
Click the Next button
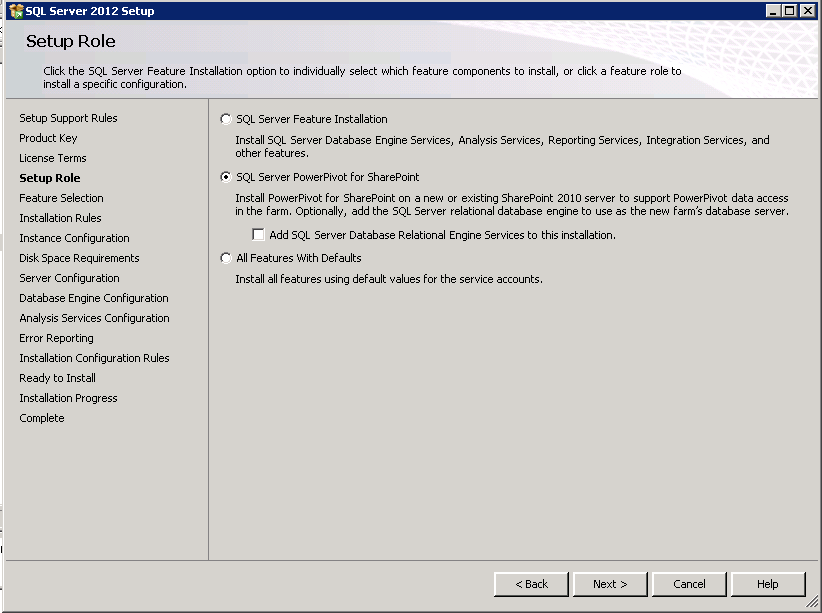[610, 584]
